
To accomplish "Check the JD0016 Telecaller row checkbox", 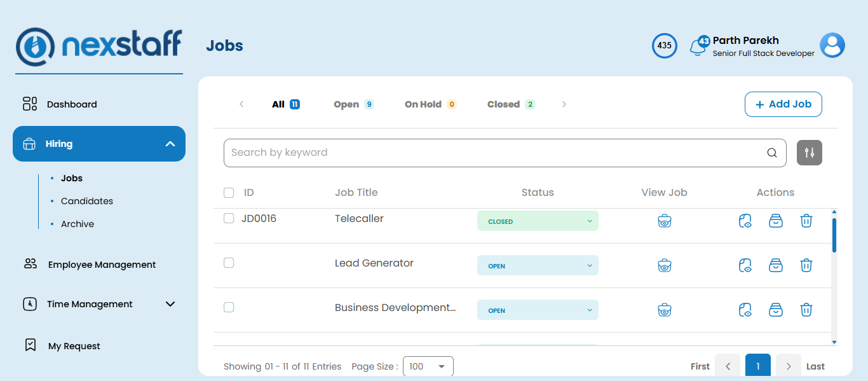I will (229, 218).
